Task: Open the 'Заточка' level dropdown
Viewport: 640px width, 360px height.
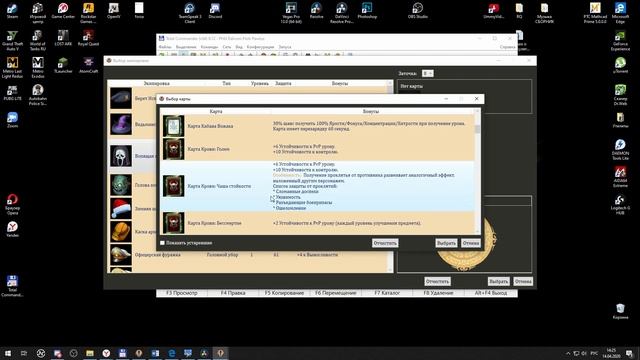Action: click(427, 73)
